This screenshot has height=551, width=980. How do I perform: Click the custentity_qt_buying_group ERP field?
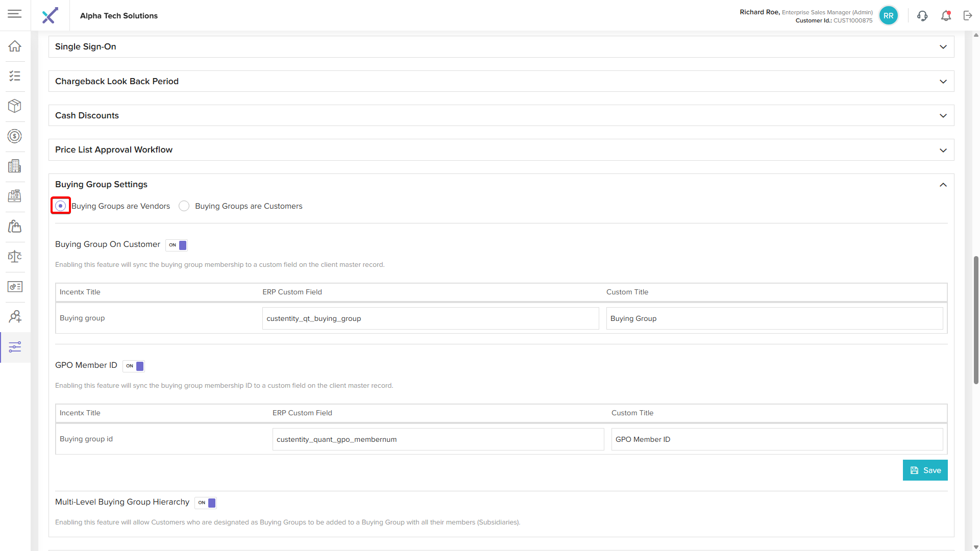(430, 318)
